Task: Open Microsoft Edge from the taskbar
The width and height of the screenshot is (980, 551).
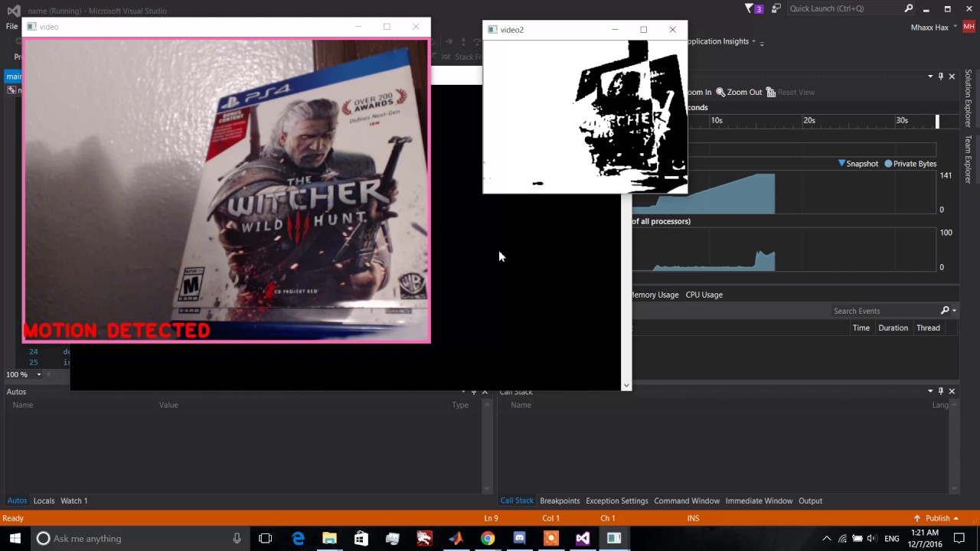Action: [298, 539]
